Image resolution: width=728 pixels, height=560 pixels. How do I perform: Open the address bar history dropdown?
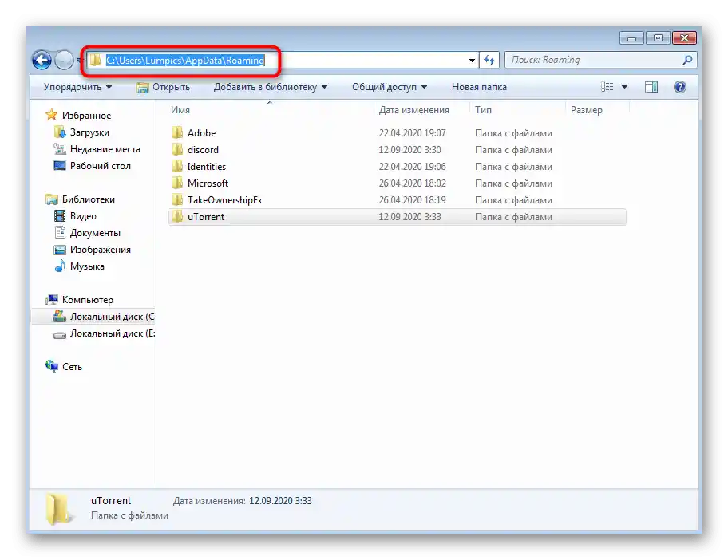(472, 61)
